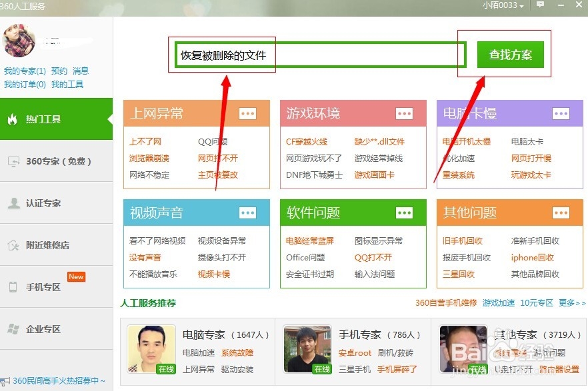Click the phone icon beside 手机专区

point(13,287)
